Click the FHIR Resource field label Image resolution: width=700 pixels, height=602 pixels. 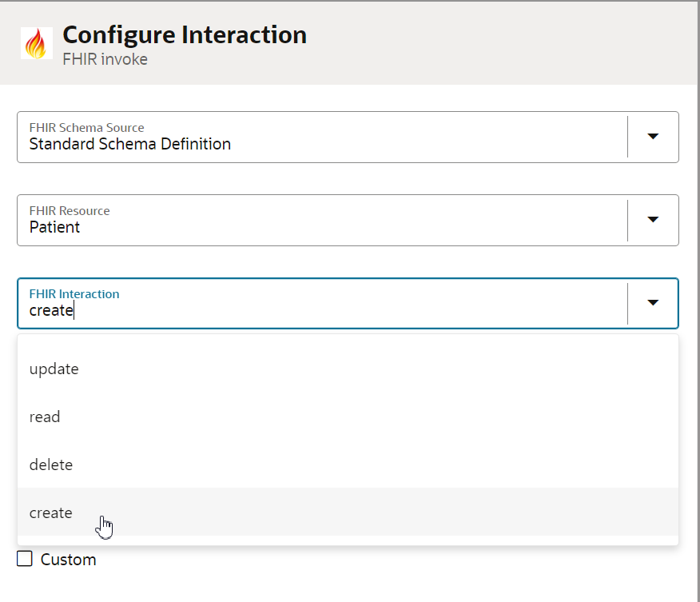pyautogui.click(x=70, y=211)
